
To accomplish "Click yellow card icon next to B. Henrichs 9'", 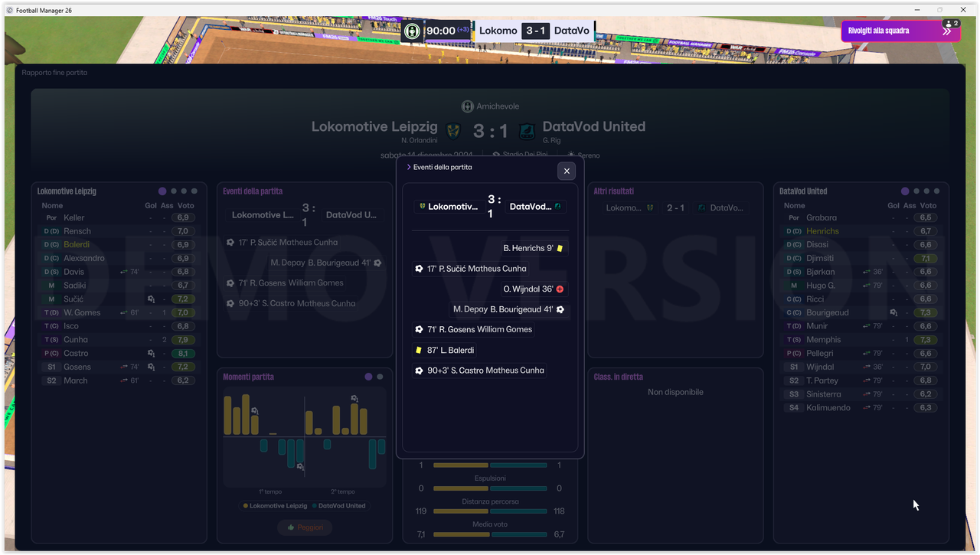I will point(560,249).
